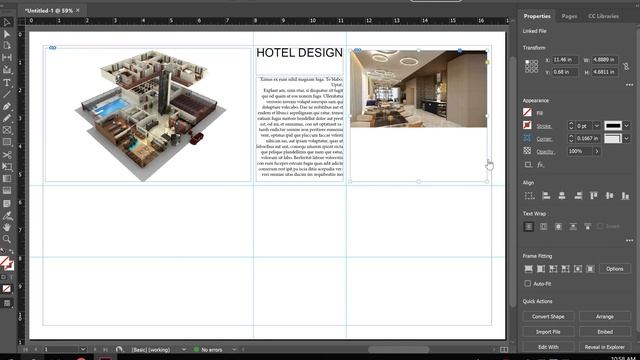Image resolution: width=640 pixels, height=360 pixels.
Task: Click the drop shadow icon under Appearance
Action: 528,165
